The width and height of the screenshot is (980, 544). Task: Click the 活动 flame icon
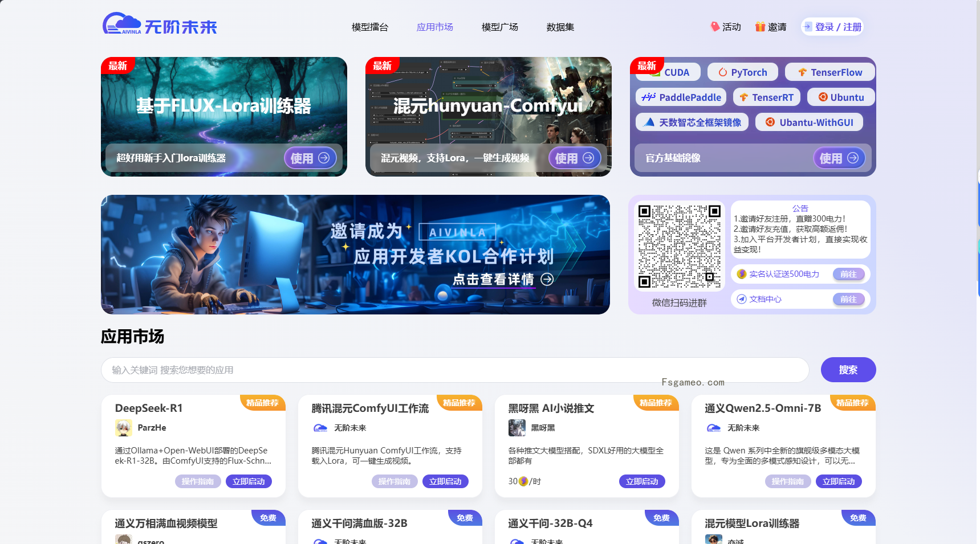715,26
